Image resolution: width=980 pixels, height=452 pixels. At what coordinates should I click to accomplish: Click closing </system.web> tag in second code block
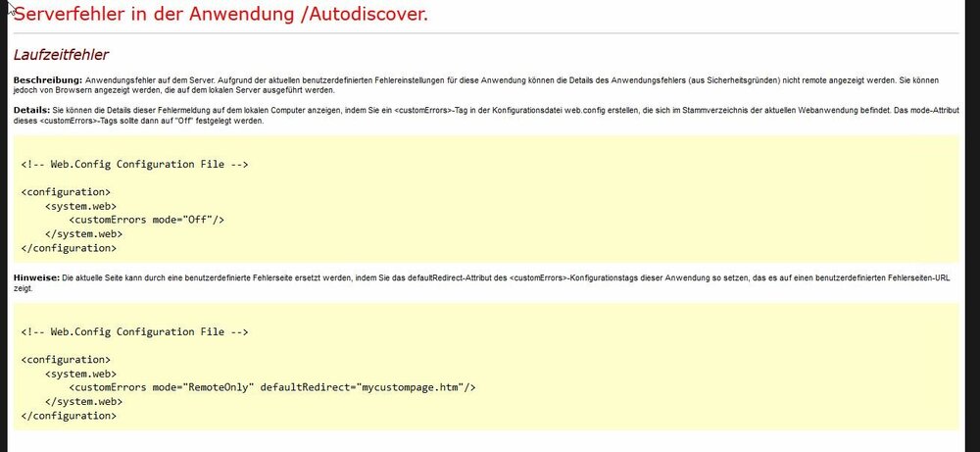point(84,402)
